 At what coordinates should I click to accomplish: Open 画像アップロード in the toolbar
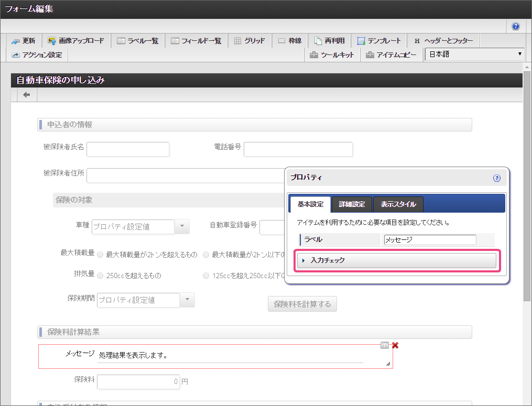pyautogui.click(x=75, y=41)
